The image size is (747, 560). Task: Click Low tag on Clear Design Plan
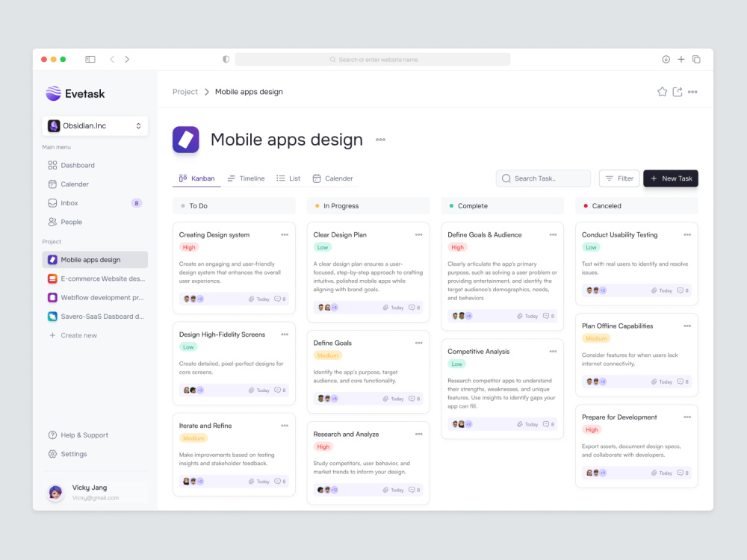[x=323, y=247]
